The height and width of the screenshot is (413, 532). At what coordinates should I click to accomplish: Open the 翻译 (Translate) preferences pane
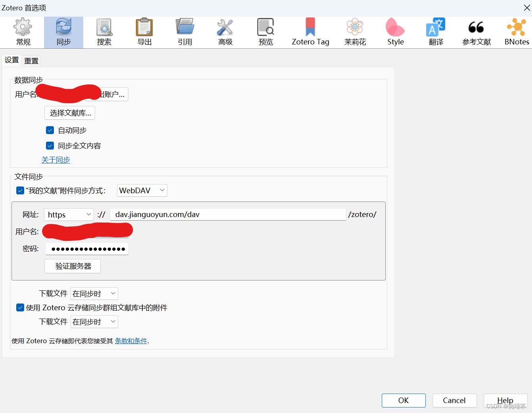pos(436,33)
